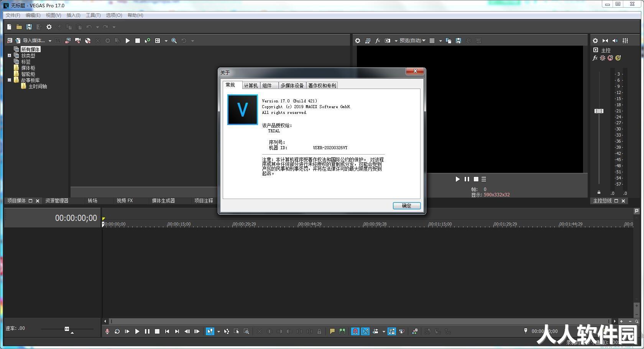
Task: Toggle the master fader lock icon
Action: point(599,193)
